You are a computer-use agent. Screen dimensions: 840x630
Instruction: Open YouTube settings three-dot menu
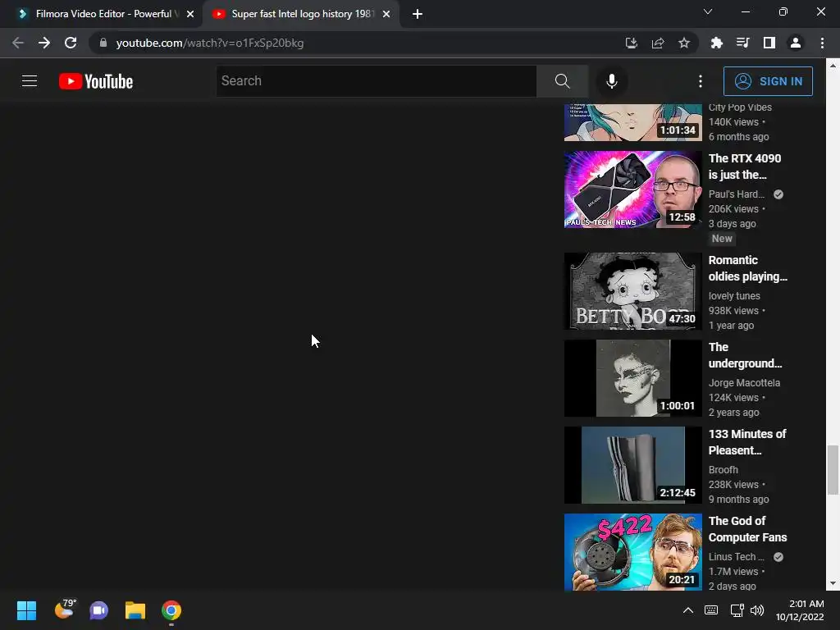(x=701, y=81)
